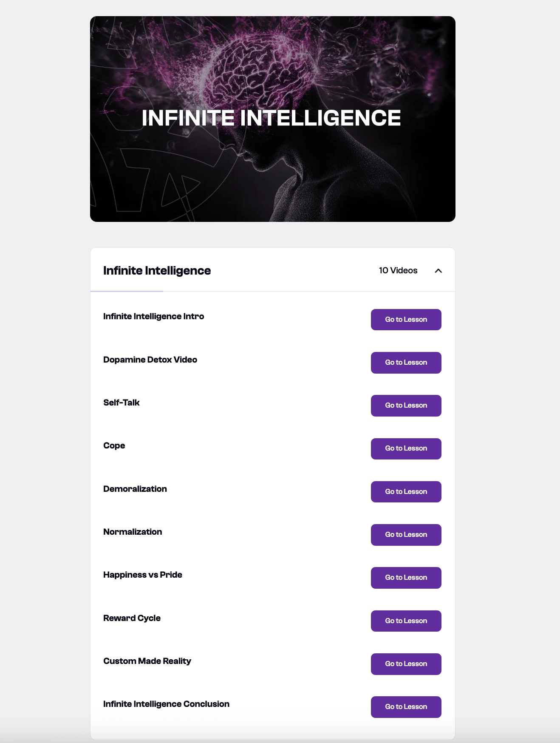
Task: Open the Happiness vs Pride lesson
Action: pos(406,578)
